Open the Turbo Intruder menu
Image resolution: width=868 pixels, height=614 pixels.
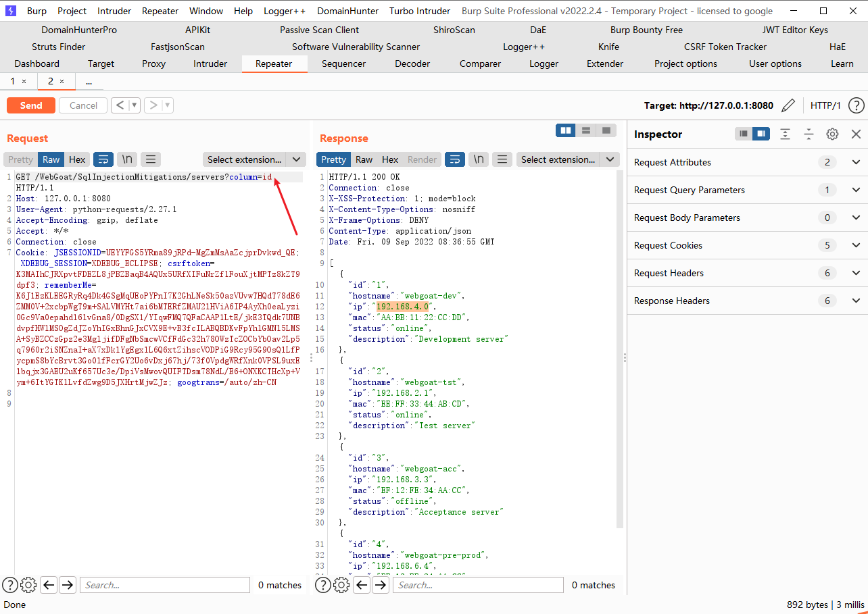(x=420, y=11)
